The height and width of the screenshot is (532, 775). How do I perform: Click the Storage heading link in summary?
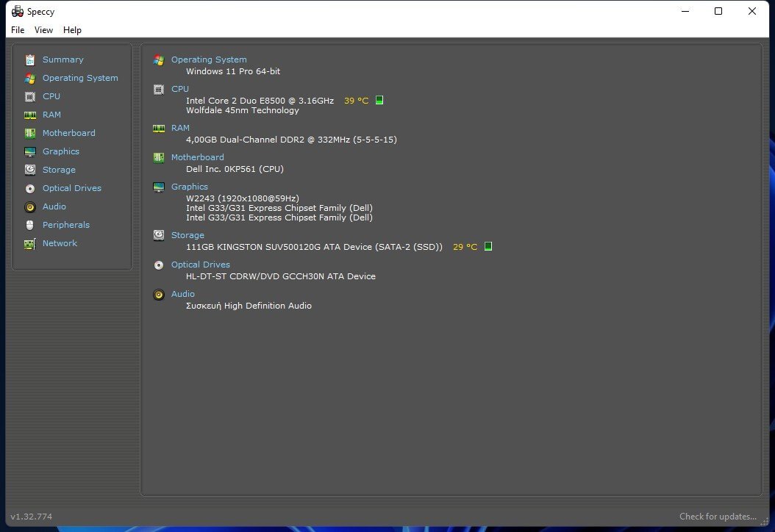[x=187, y=235]
